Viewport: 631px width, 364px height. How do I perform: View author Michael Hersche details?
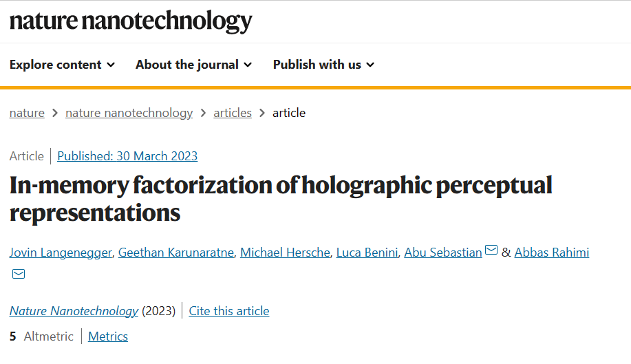pyautogui.click(x=285, y=253)
